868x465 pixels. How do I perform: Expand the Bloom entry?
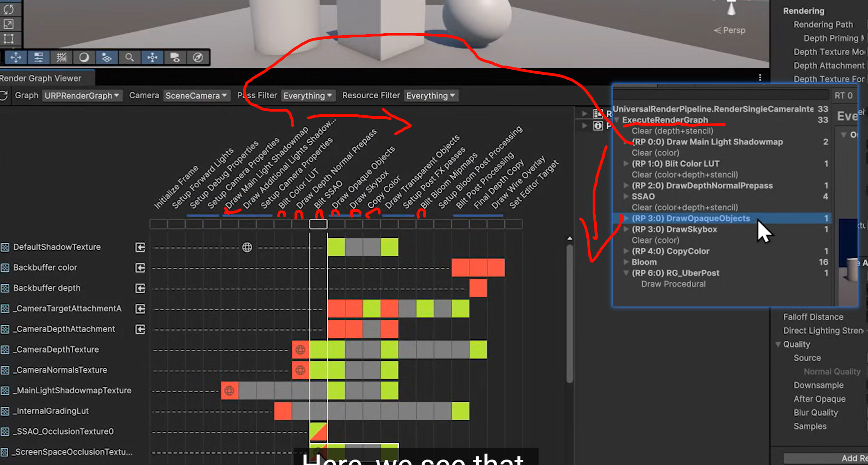pyautogui.click(x=626, y=262)
